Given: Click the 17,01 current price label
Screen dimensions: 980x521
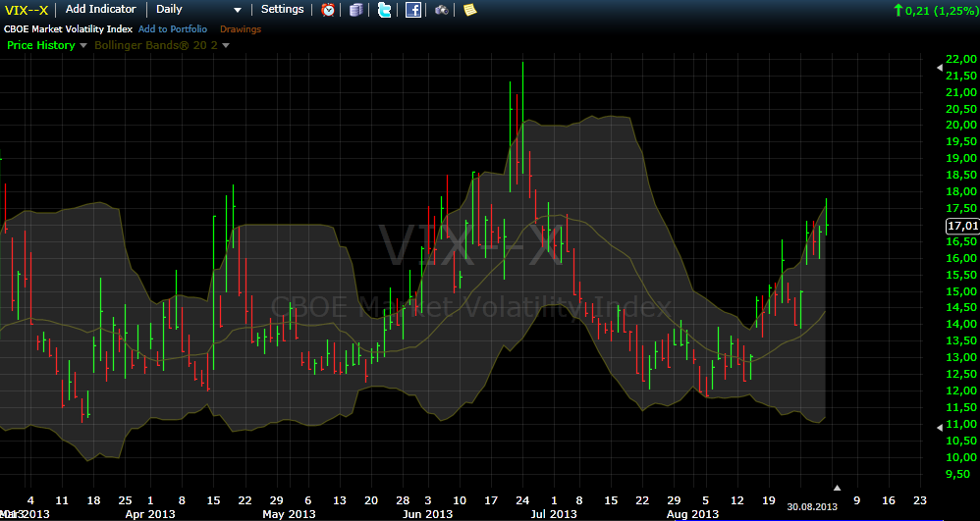Looking at the screenshot, I should (960, 226).
